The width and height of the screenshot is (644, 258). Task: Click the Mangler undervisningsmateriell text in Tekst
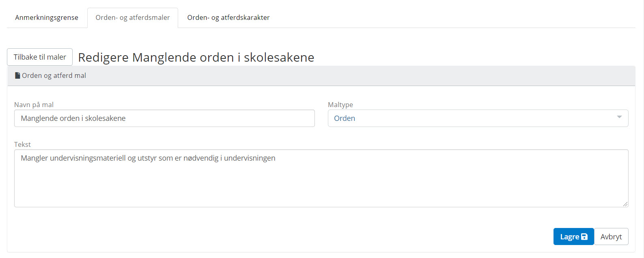tap(148, 158)
